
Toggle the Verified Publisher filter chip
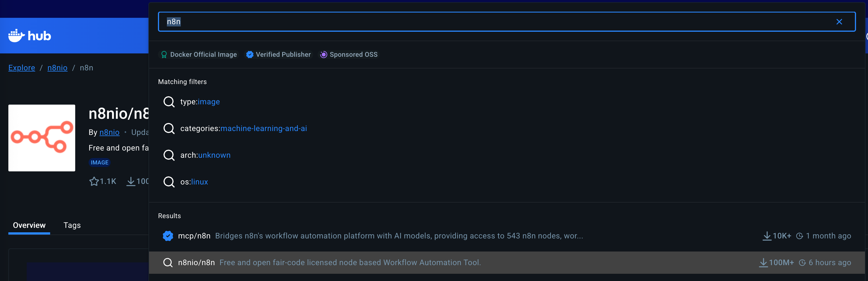coord(278,55)
